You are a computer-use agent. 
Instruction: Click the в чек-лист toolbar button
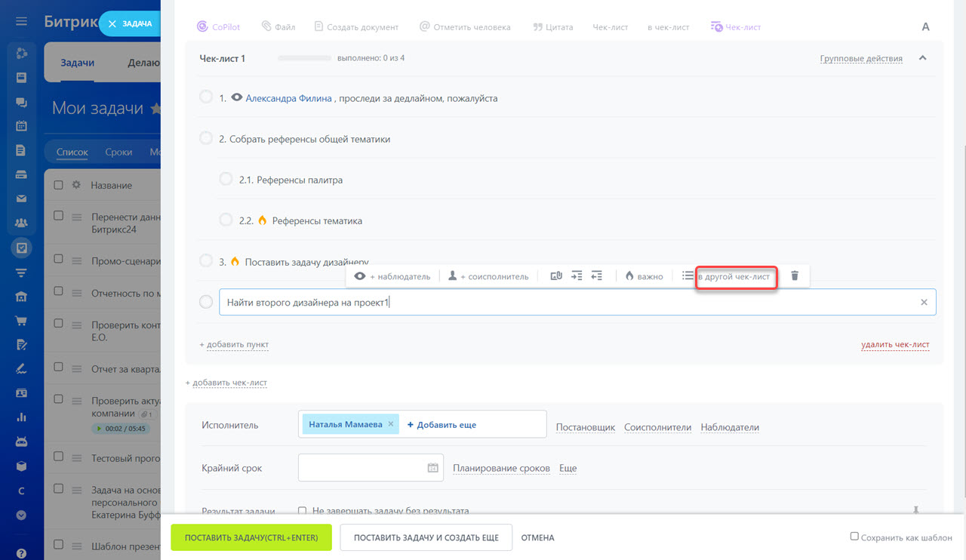[x=668, y=26]
